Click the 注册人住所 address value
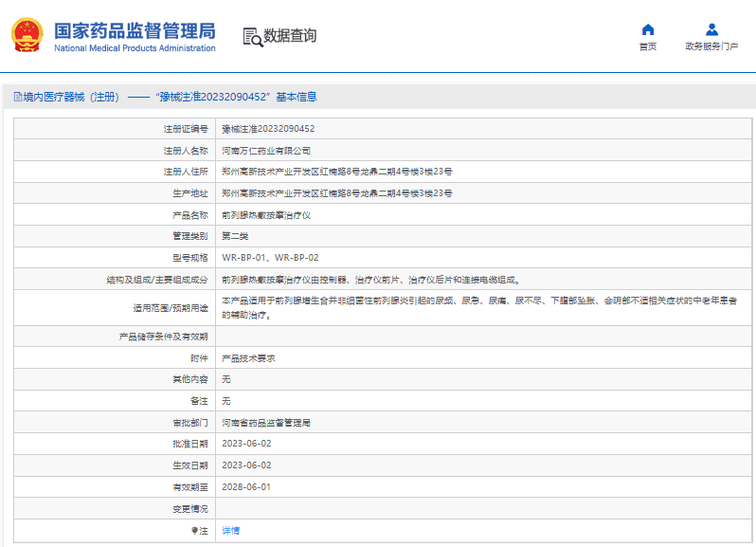 (x=337, y=172)
